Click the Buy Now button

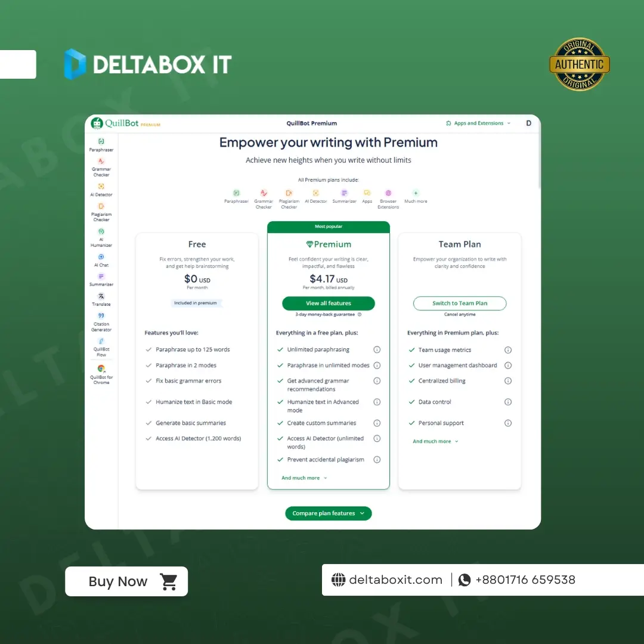[126, 581]
